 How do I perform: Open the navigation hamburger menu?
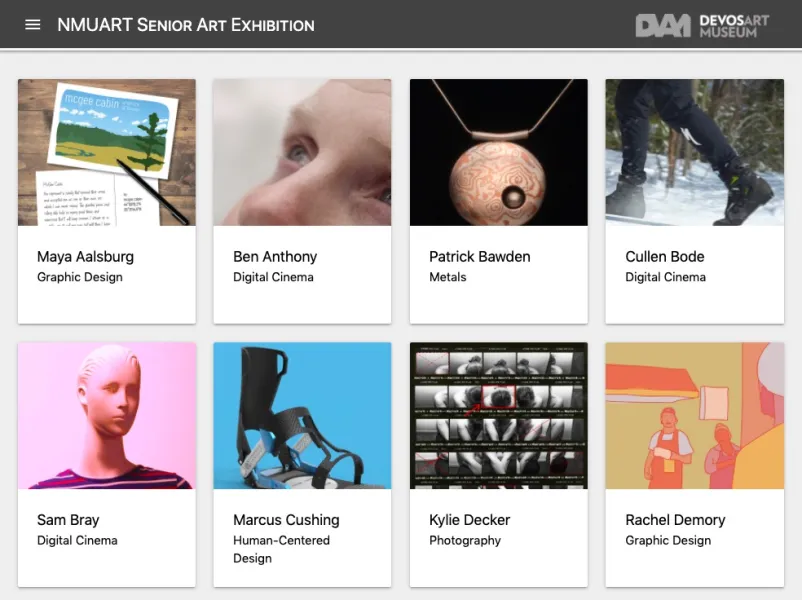coord(33,24)
